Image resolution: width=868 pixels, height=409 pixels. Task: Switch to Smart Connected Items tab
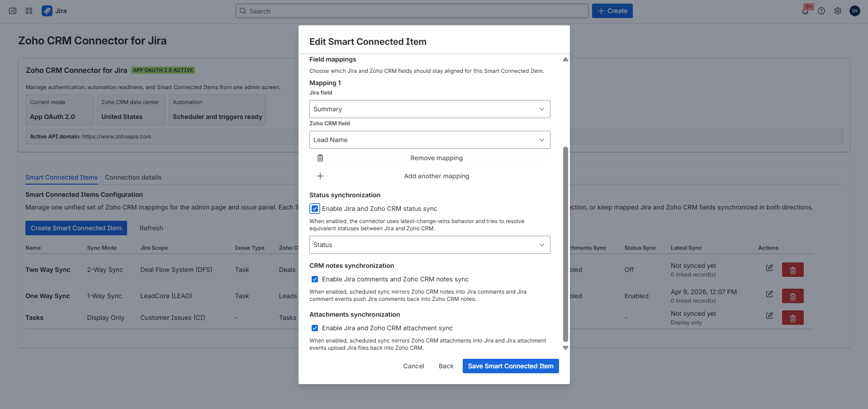coord(62,177)
